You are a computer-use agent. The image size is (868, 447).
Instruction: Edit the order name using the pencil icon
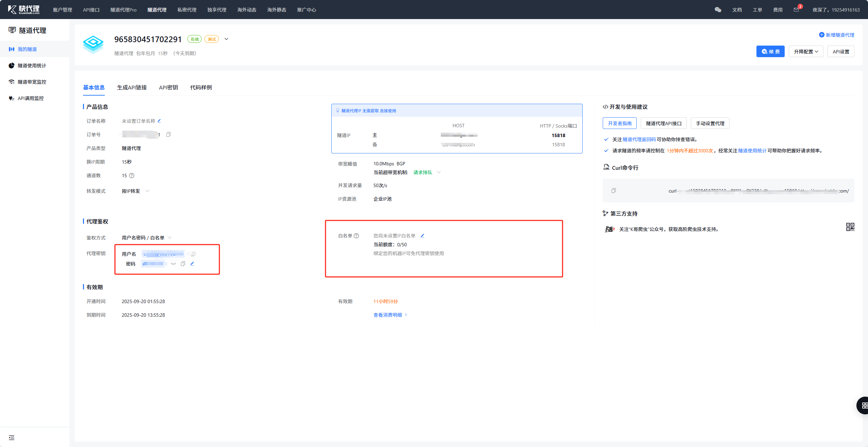159,121
